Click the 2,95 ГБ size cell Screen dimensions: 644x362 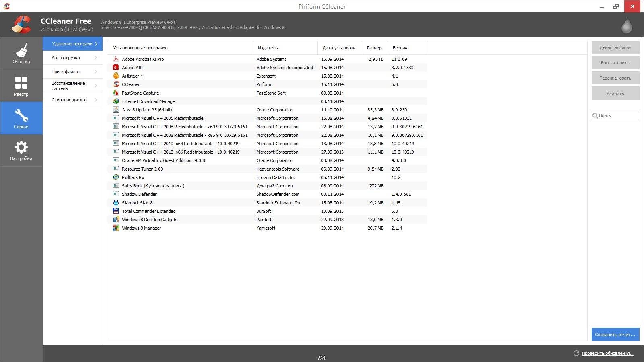(376, 59)
